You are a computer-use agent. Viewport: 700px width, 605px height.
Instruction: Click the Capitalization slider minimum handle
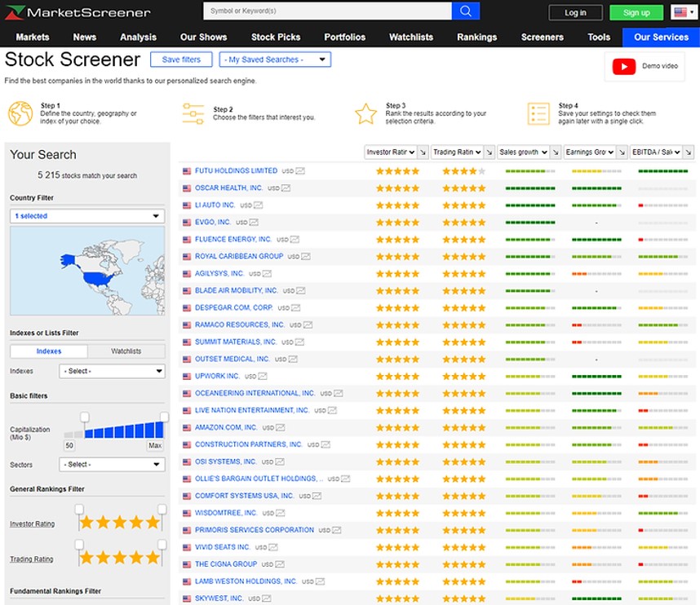pyautogui.click(x=84, y=417)
